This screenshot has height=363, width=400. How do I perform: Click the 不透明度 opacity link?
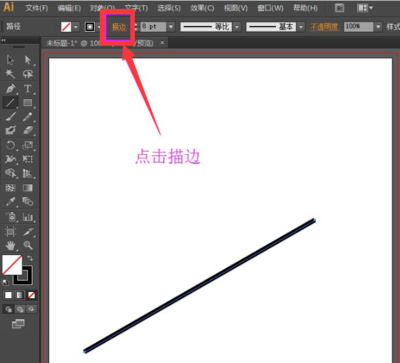click(x=324, y=27)
